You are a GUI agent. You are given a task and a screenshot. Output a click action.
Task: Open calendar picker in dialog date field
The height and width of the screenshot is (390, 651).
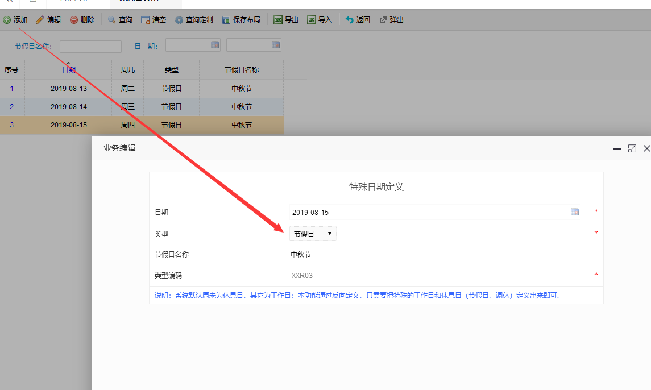(575, 212)
